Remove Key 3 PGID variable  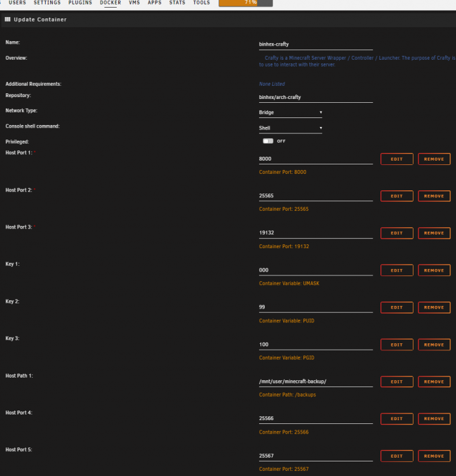(434, 345)
